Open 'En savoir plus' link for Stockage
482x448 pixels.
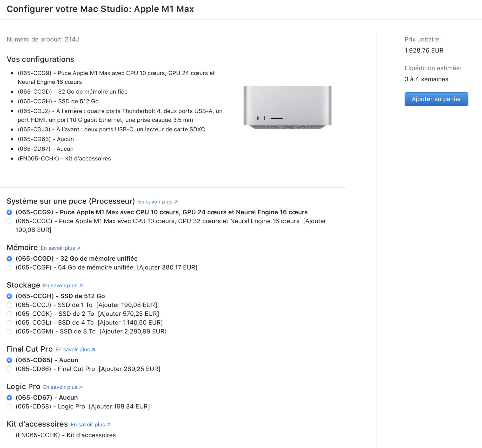pyautogui.click(x=60, y=286)
